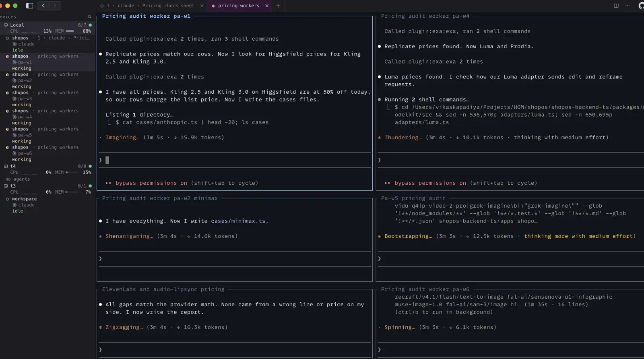Close the Pricing check sheet tab

(x=202, y=6)
